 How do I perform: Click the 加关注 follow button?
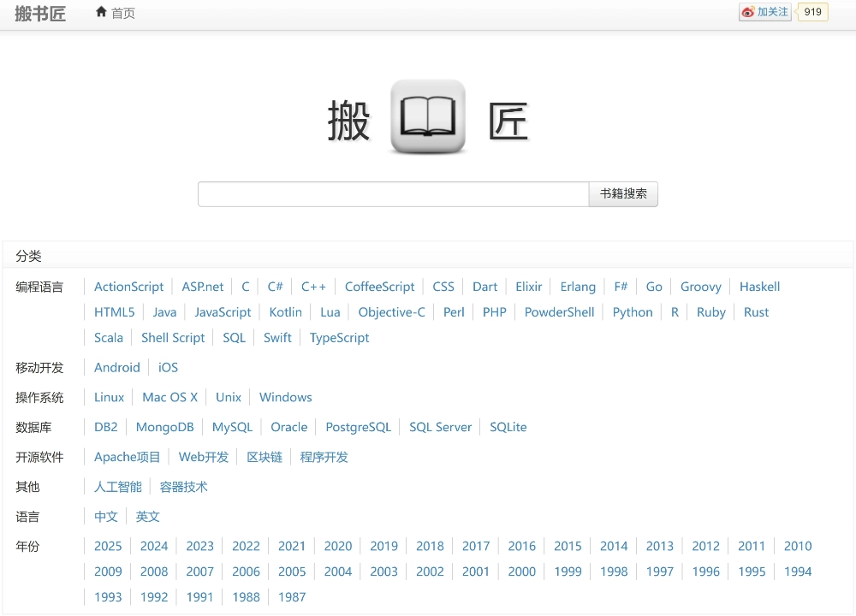pyautogui.click(x=764, y=12)
